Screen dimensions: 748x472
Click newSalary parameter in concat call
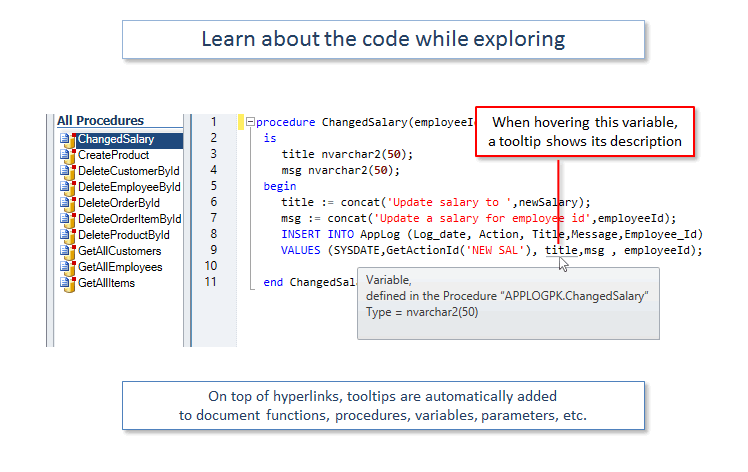pos(548,202)
